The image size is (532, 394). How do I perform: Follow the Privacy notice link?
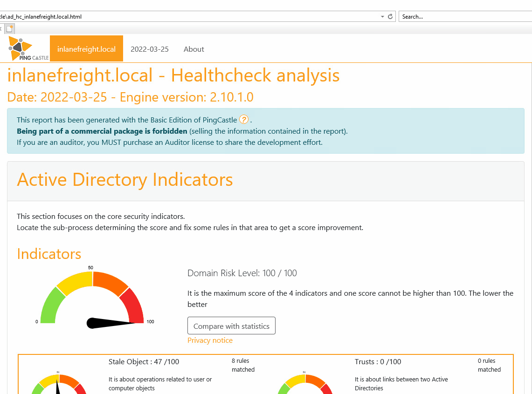[x=210, y=340]
